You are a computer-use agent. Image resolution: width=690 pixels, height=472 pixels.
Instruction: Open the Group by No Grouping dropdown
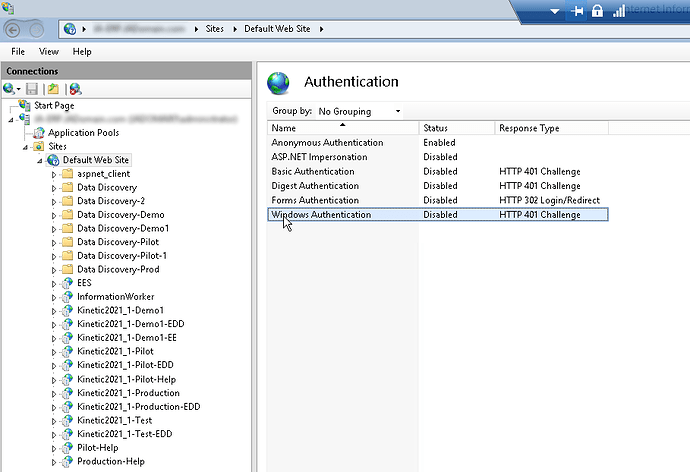click(359, 111)
